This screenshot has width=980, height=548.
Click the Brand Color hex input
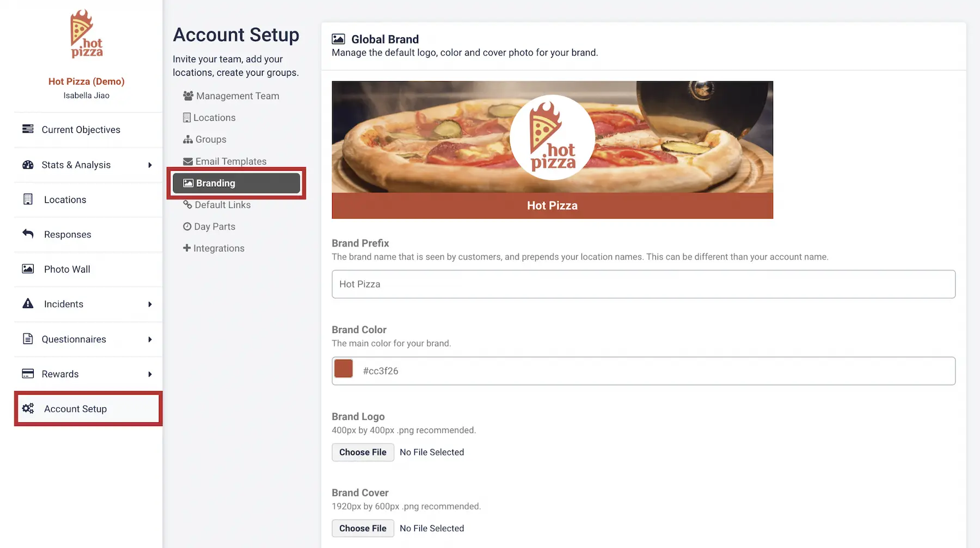(644, 371)
